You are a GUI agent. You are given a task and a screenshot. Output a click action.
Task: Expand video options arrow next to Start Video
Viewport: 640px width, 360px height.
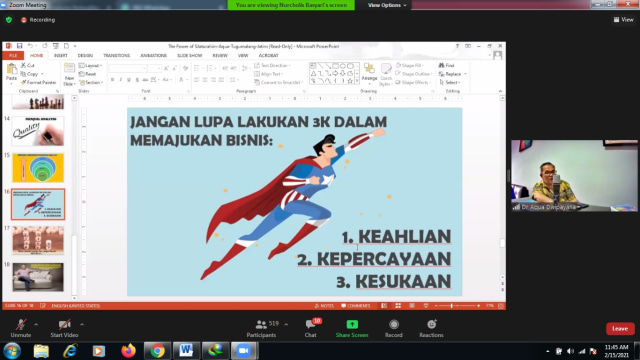(82, 324)
